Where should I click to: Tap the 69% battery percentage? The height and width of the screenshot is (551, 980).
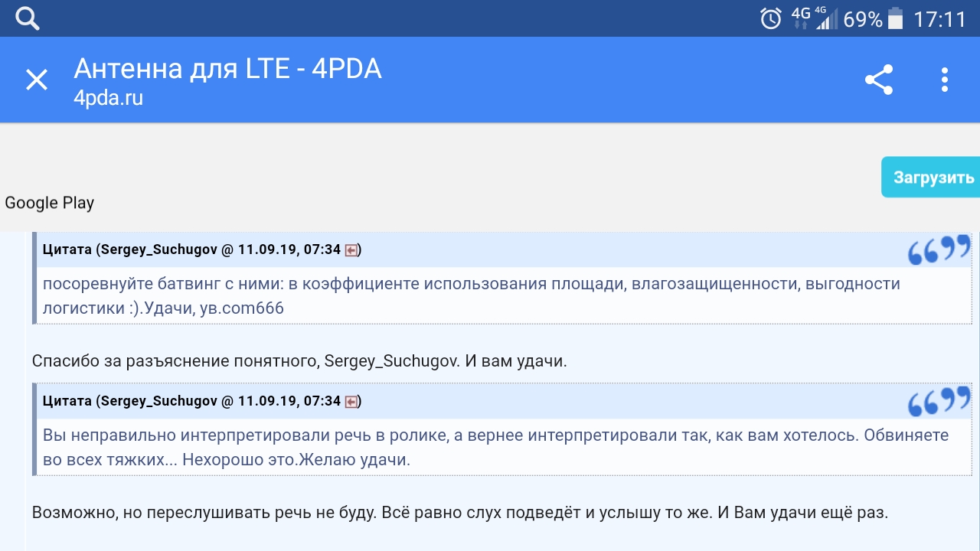click(863, 19)
